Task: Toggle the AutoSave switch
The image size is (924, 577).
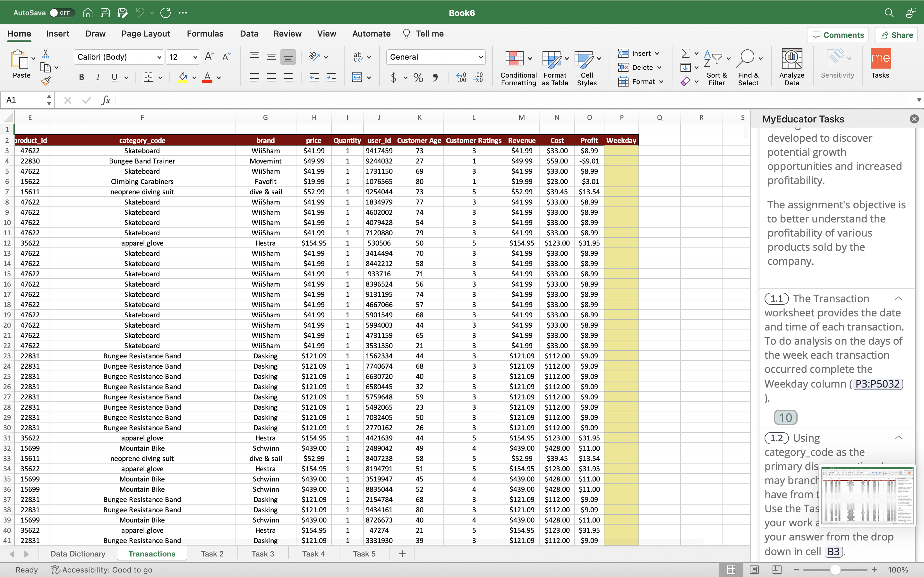Action: (60, 13)
